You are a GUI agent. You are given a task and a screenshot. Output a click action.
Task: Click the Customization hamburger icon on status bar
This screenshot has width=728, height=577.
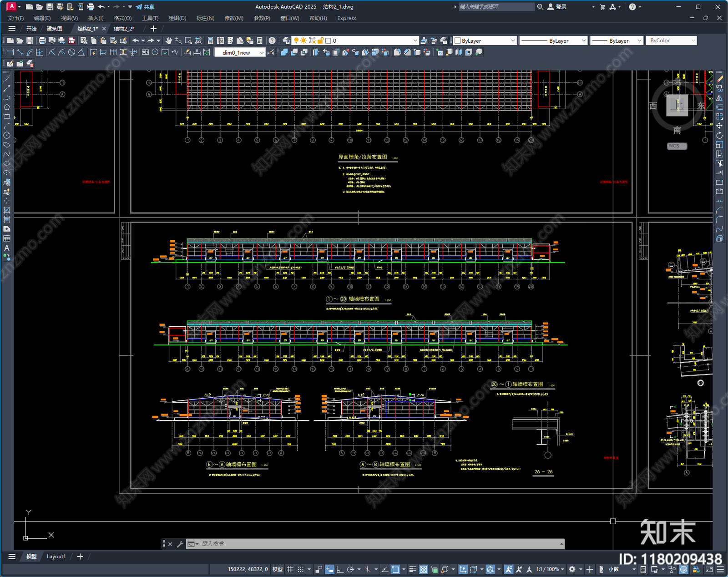click(720, 569)
